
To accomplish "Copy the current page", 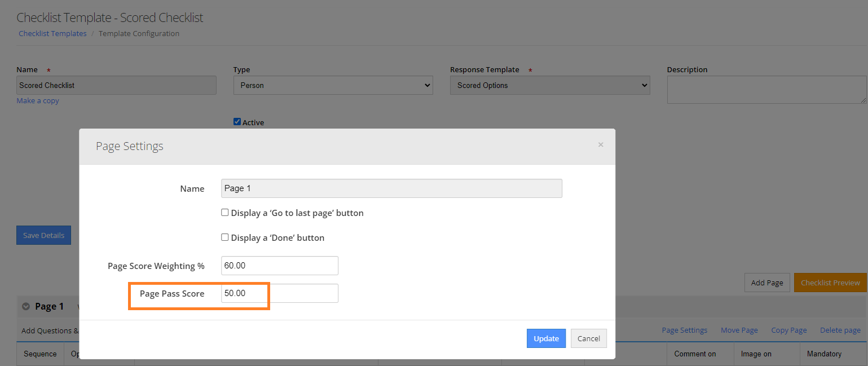I will coord(788,330).
